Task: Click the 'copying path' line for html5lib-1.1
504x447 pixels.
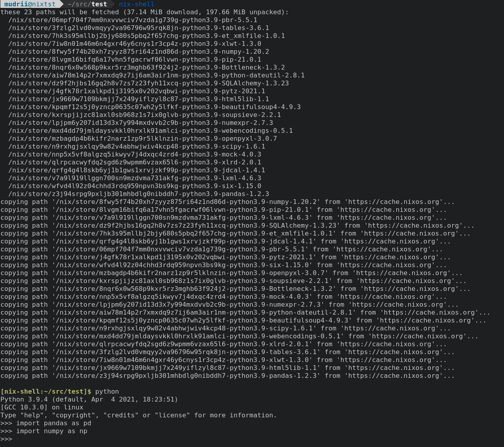Action: coord(228,368)
